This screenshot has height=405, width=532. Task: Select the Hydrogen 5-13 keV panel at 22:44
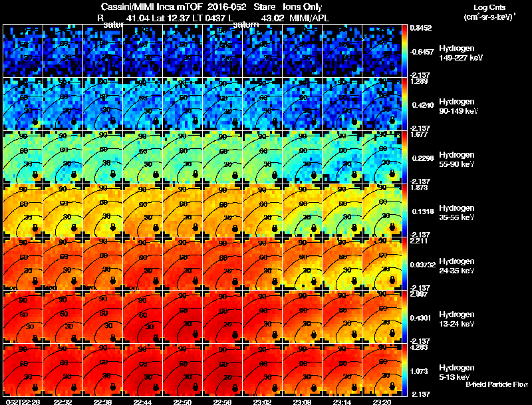pos(142,370)
